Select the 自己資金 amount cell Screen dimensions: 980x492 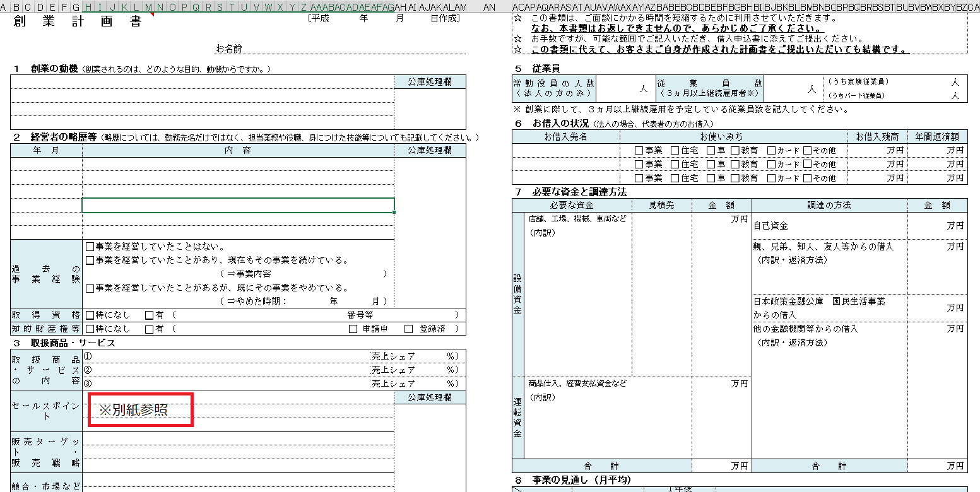937,226
